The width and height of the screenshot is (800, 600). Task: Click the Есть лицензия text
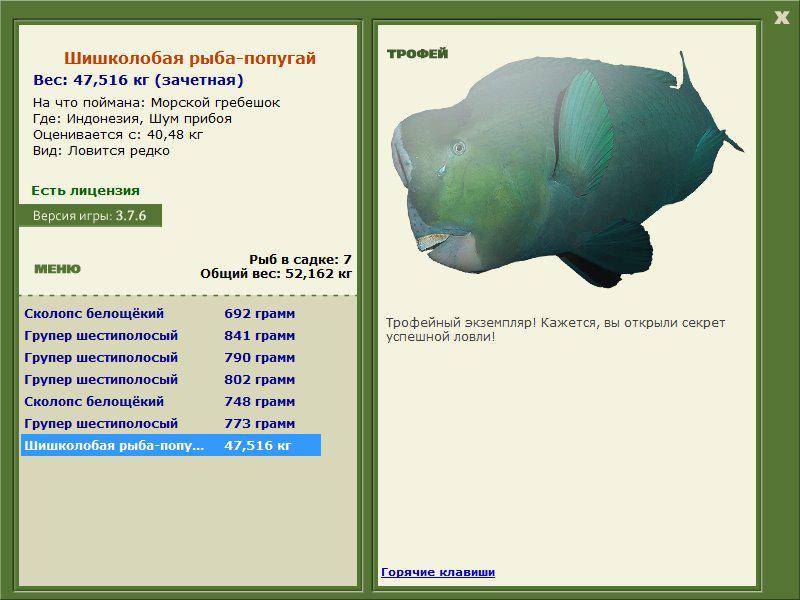click(85, 190)
